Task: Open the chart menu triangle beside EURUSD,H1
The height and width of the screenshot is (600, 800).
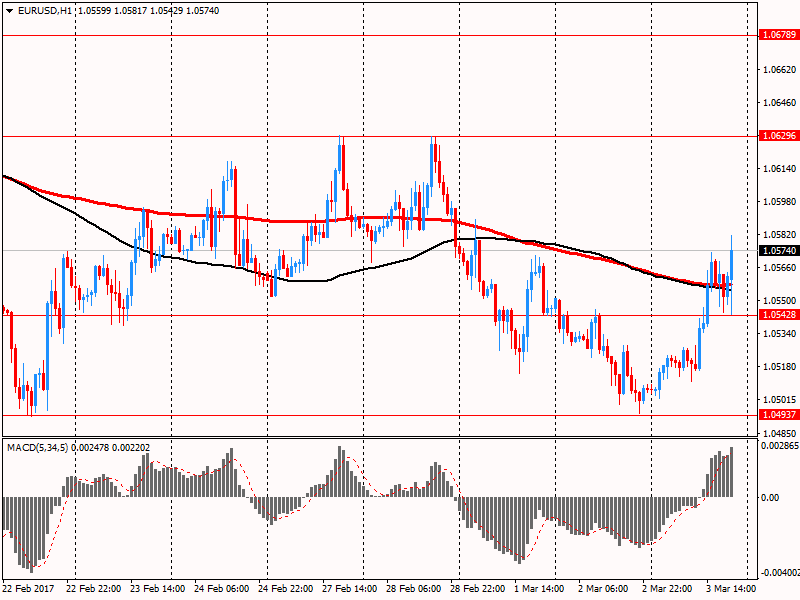Action: [x=10, y=11]
